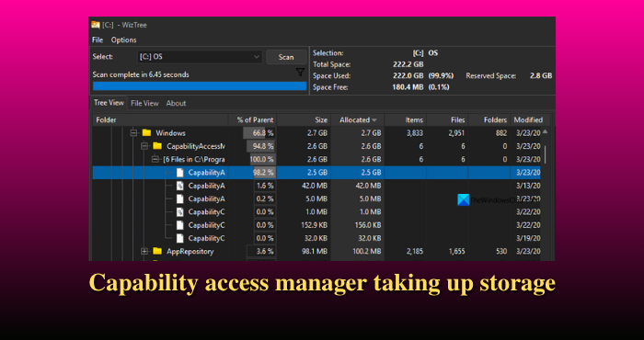The image size is (644, 340).
Task: Click the 98.2 % parent percentage cell
Action: point(263,173)
